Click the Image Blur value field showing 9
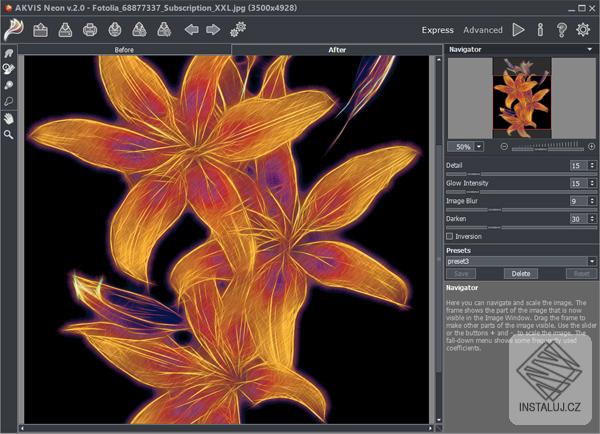The image size is (600, 434). (x=579, y=201)
